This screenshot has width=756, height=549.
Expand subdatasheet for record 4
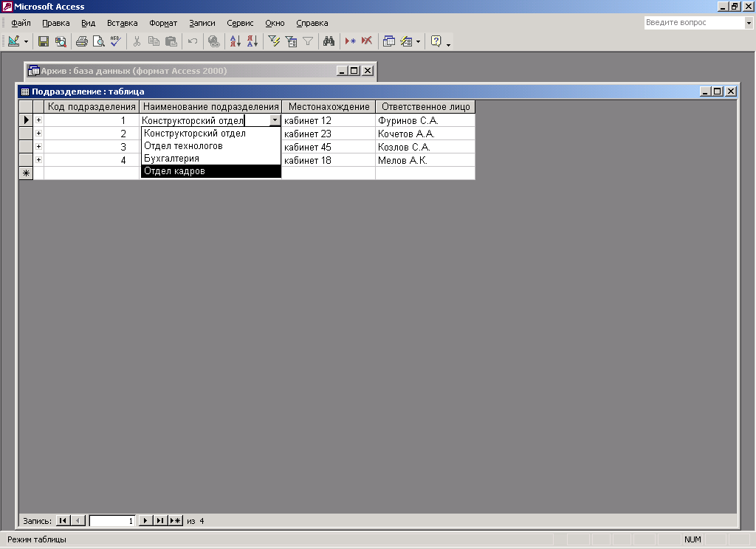tap(38, 160)
